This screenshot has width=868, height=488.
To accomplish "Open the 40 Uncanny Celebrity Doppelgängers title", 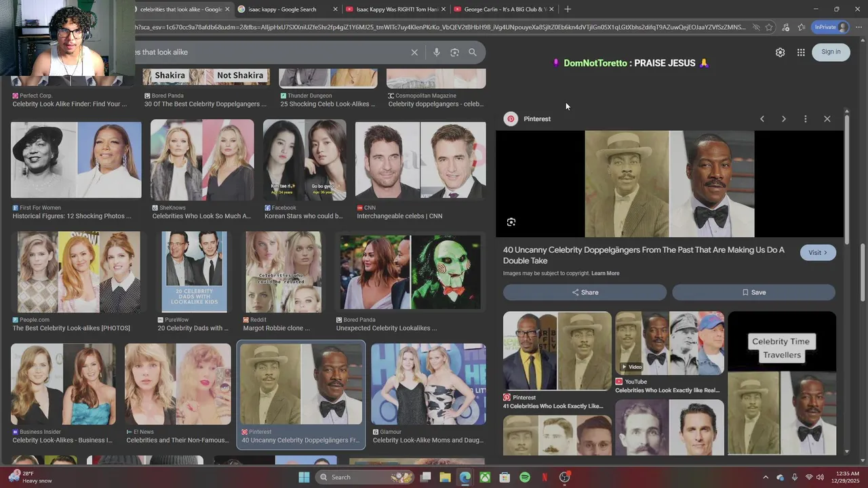I will [644, 255].
